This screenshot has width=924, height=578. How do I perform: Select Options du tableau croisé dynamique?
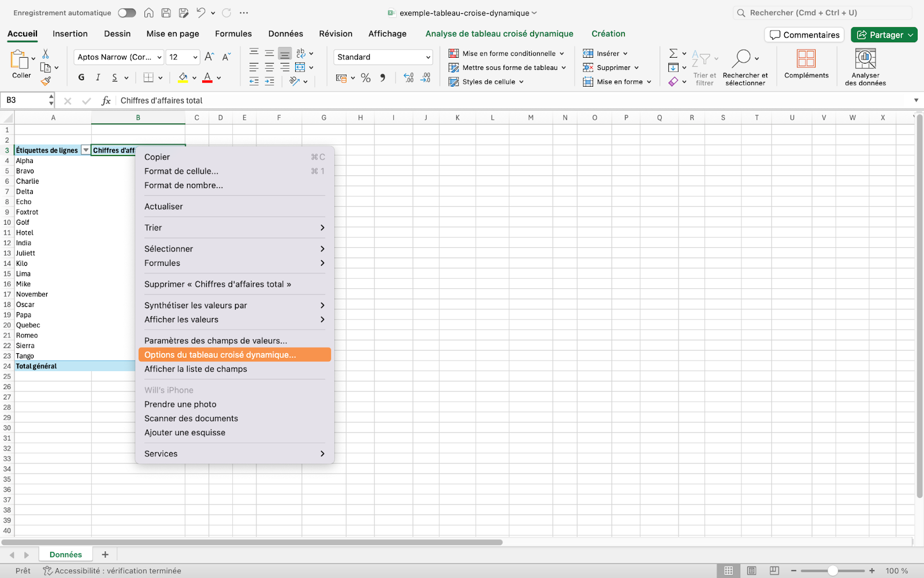click(220, 355)
